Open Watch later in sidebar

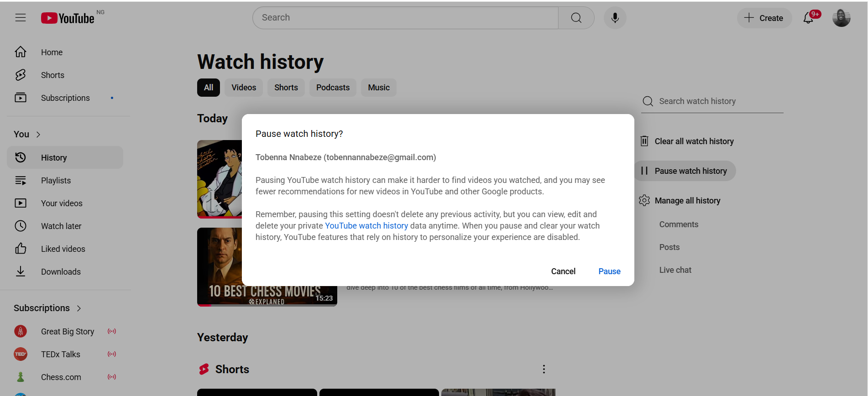coord(65,226)
